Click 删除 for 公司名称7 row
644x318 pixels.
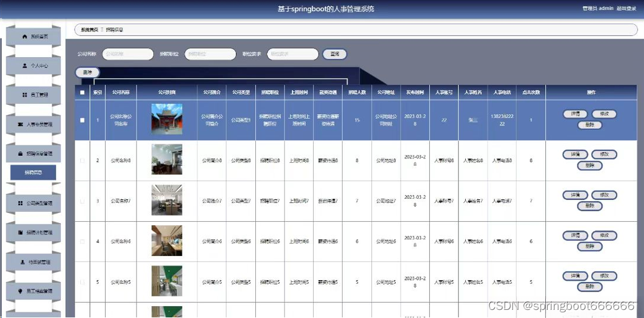click(x=590, y=206)
